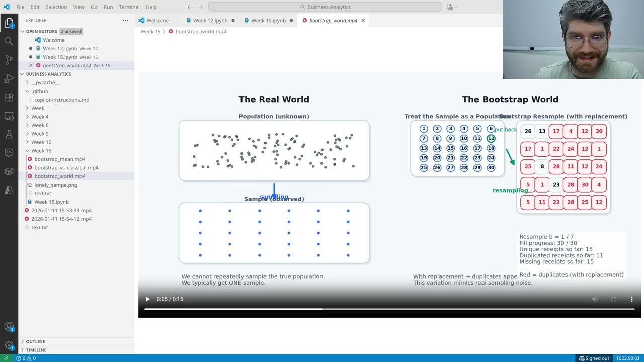This screenshot has width=644, height=362.
Task: Open bootstrap_mean.mp4 in explorer
Action: pos(60,159)
